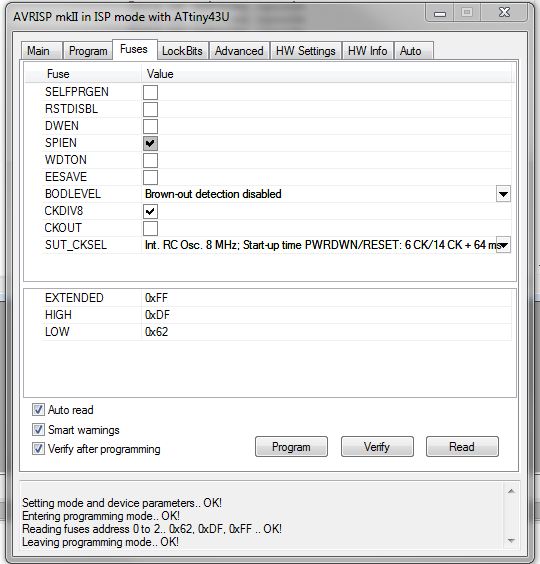Click the HIGH byte label
The width and height of the screenshot is (540, 564).
pos(58,315)
